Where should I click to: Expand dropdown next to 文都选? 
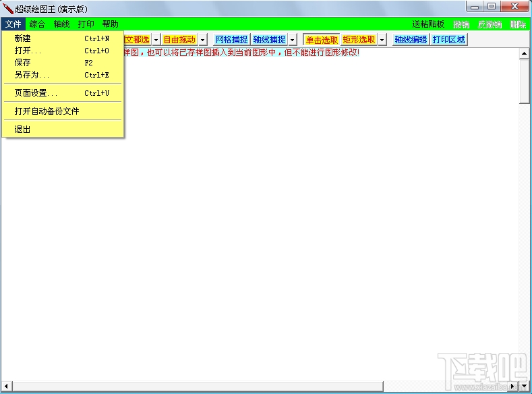(x=156, y=40)
